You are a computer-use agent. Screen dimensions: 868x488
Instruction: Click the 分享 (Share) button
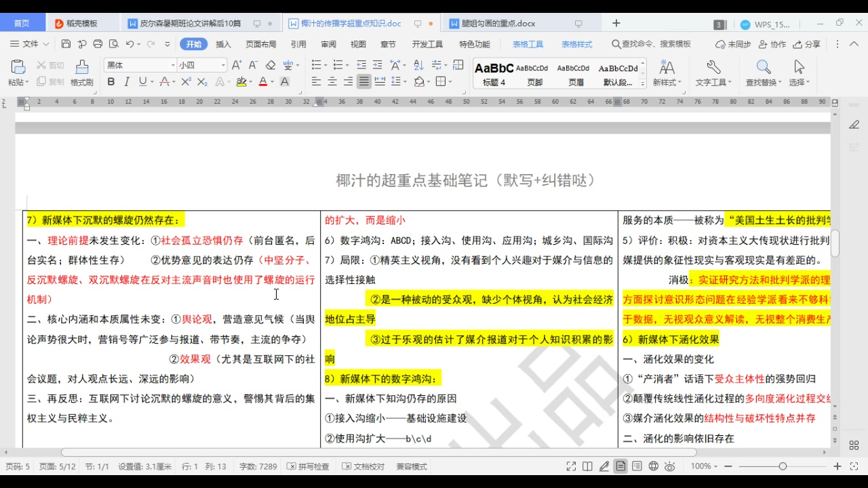(807, 44)
